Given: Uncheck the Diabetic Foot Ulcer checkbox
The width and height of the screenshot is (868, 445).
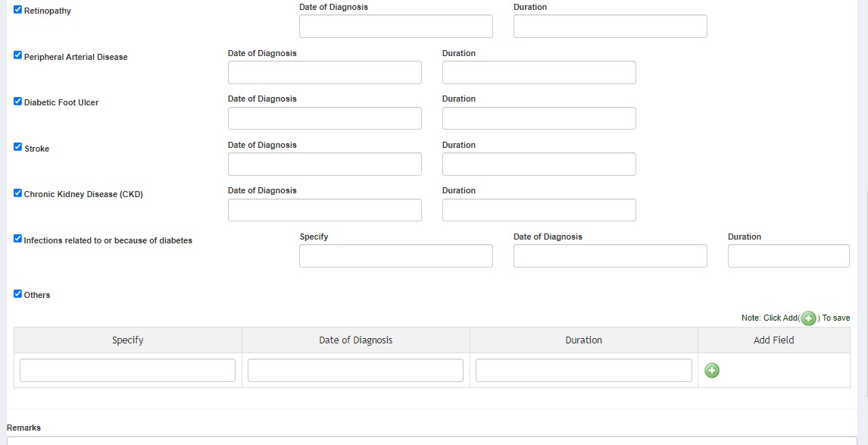Looking at the screenshot, I should point(17,102).
